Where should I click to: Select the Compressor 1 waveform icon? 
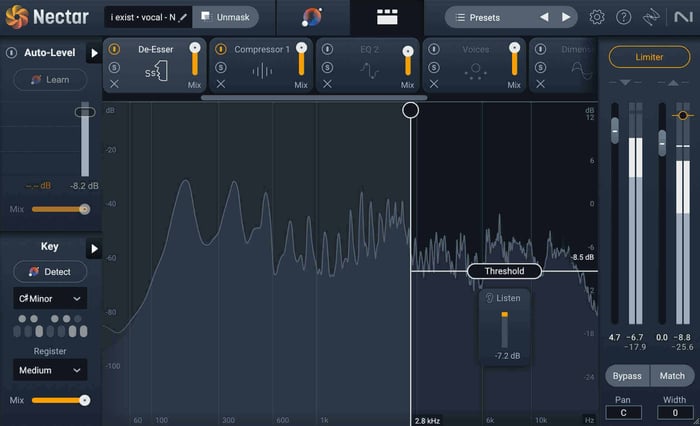(262, 71)
